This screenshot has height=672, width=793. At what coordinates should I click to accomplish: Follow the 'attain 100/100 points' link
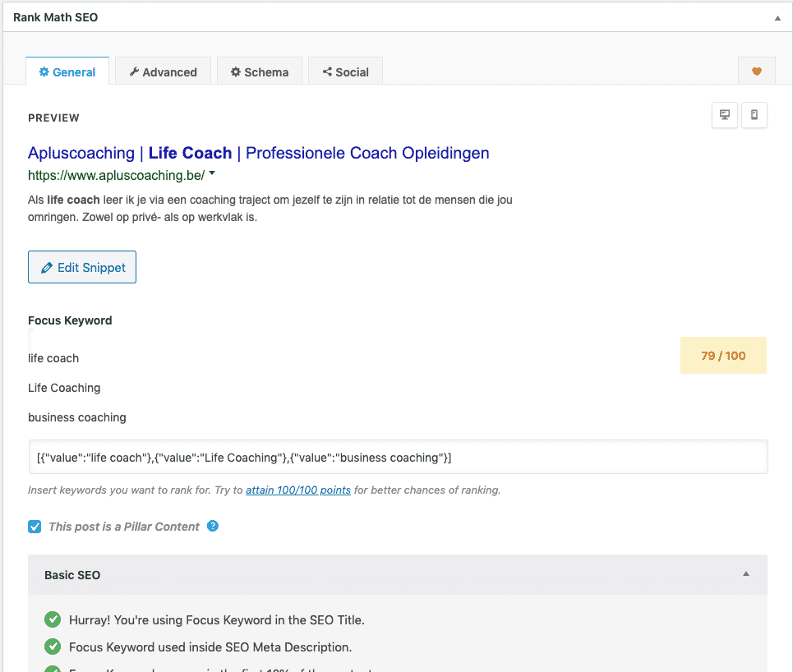coord(298,490)
